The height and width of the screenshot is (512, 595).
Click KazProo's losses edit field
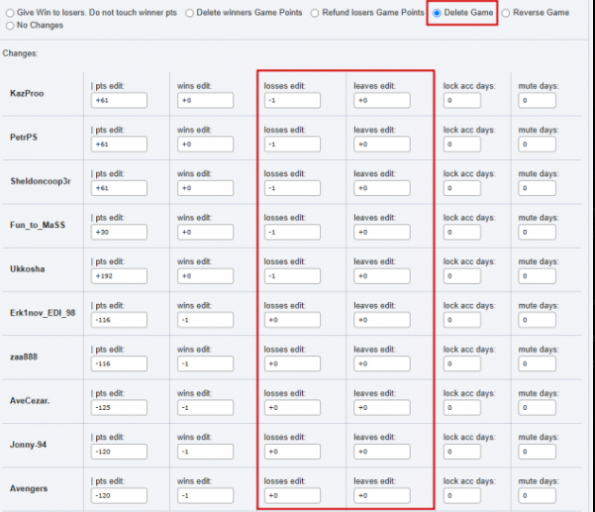tap(292, 101)
